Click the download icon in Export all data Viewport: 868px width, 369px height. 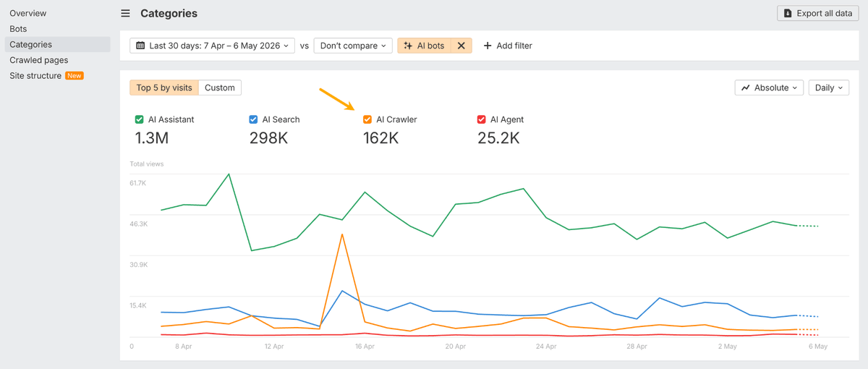coord(788,13)
